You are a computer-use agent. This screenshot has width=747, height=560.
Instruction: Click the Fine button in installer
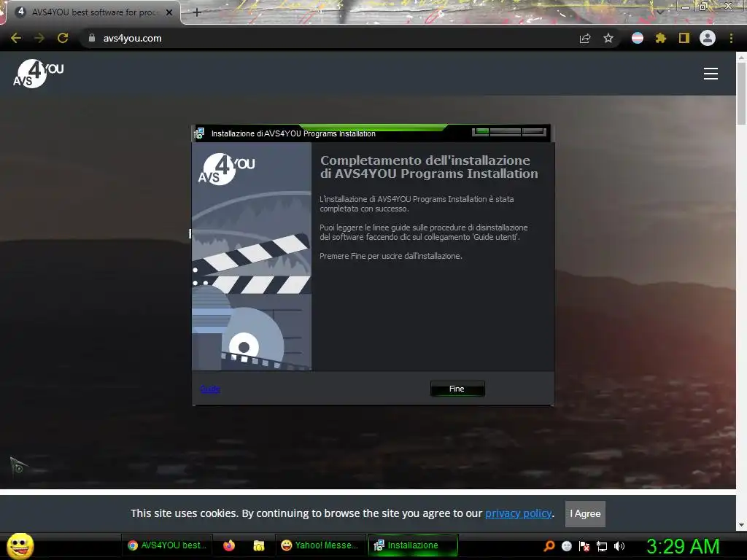tap(457, 389)
